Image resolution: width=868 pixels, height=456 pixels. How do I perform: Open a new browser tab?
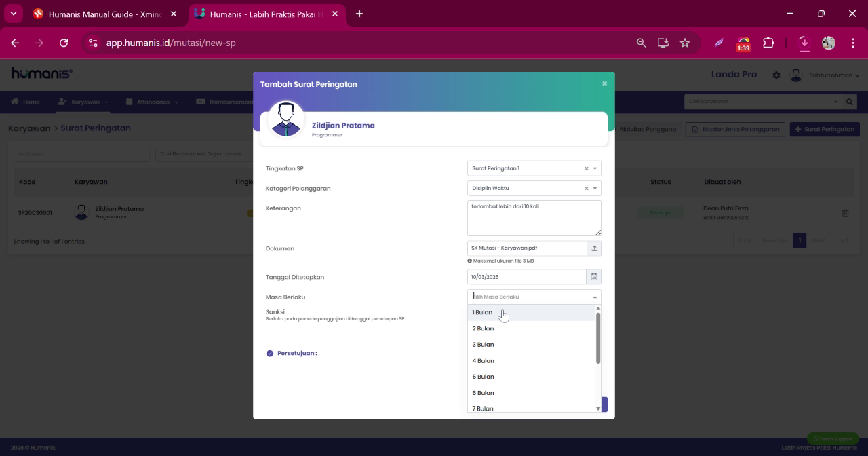359,14
